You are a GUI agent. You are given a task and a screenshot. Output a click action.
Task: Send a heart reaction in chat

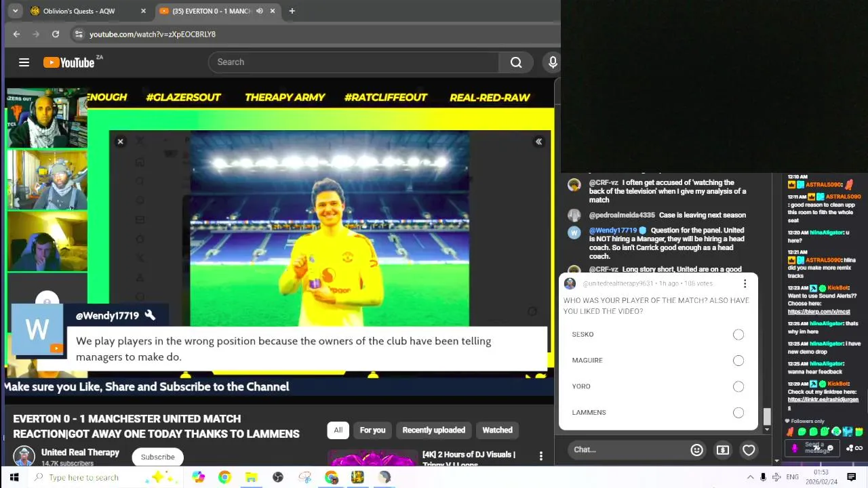click(x=749, y=449)
